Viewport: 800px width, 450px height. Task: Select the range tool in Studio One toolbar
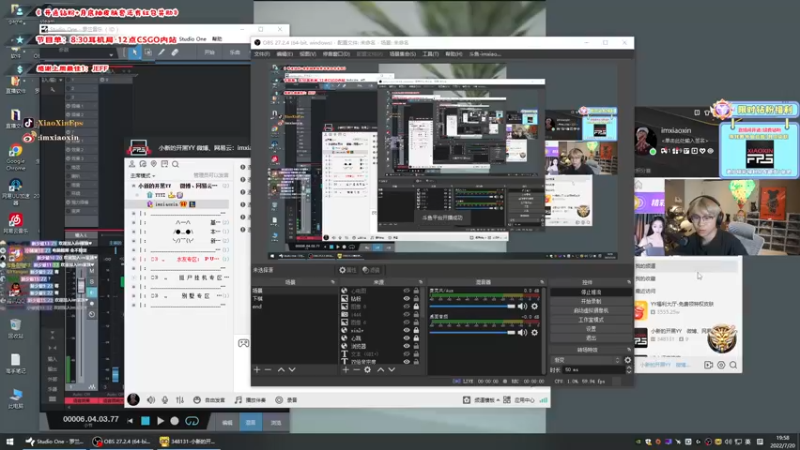148,52
